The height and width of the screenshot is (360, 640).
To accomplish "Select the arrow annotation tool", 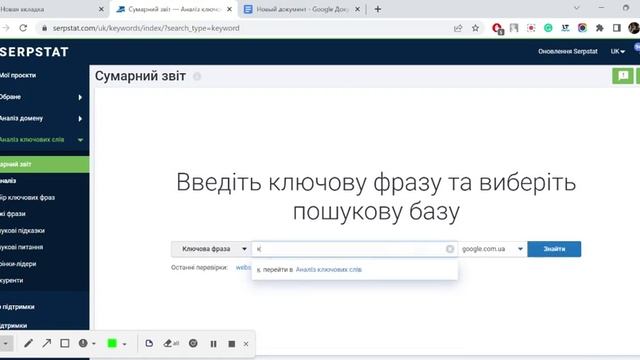I will (x=46, y=343).
